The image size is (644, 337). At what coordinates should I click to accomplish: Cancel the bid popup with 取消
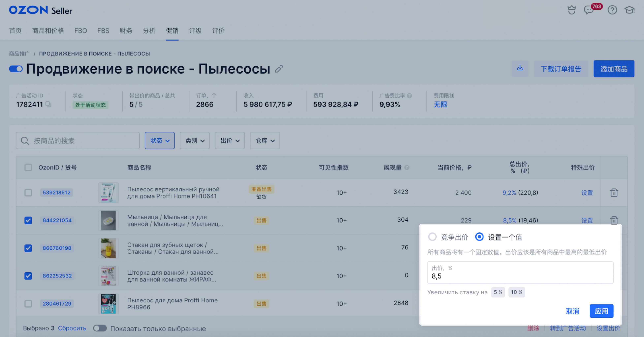click(x=572, y=311)
